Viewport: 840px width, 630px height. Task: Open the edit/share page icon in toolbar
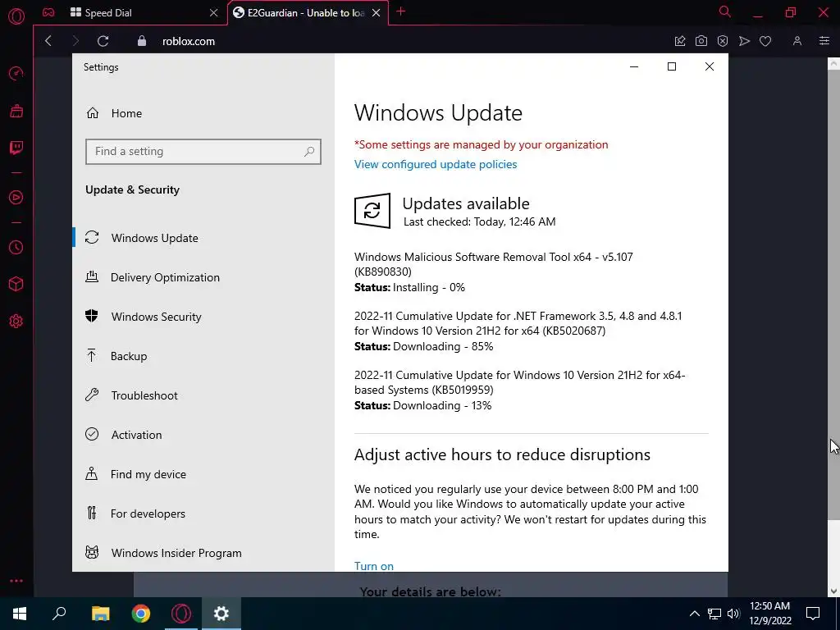click(680, 41)
